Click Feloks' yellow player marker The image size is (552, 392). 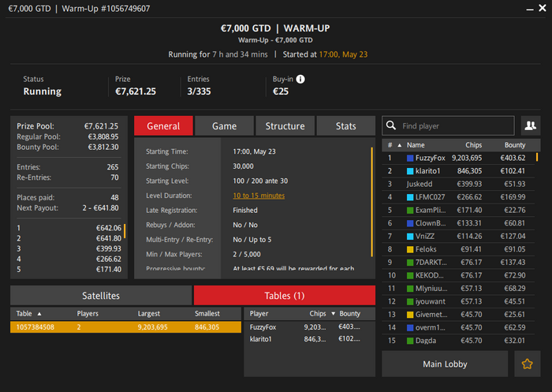point(410,249)
